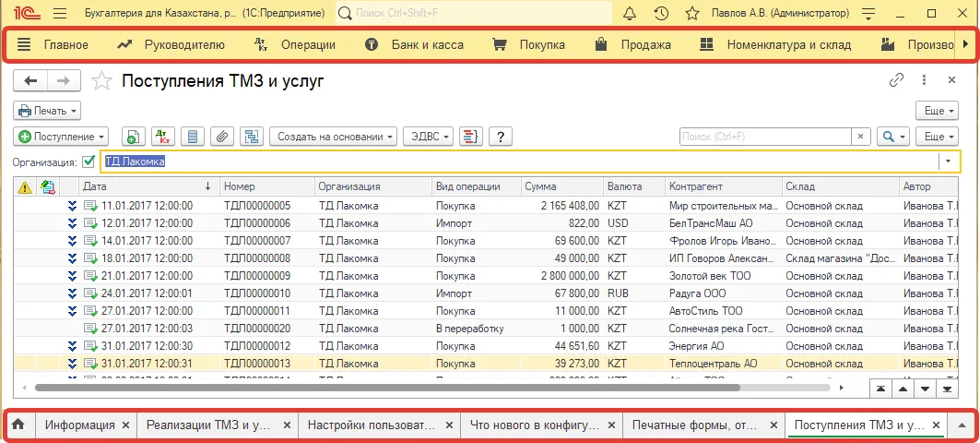
Task: Click global search Поиск Ctrl+Shift+F
Action: tap(474, 13)
